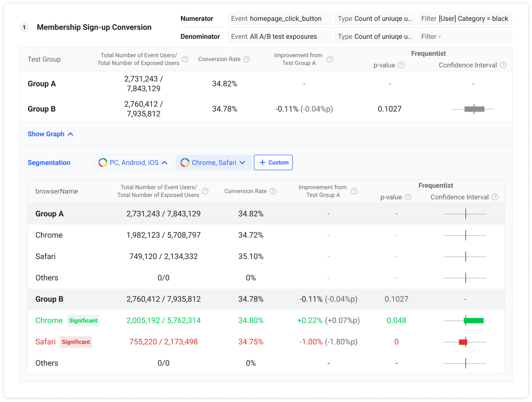The image size is (532, 402).
Task: Click help icon next to top Conversion Rate header
Action: 247,59
